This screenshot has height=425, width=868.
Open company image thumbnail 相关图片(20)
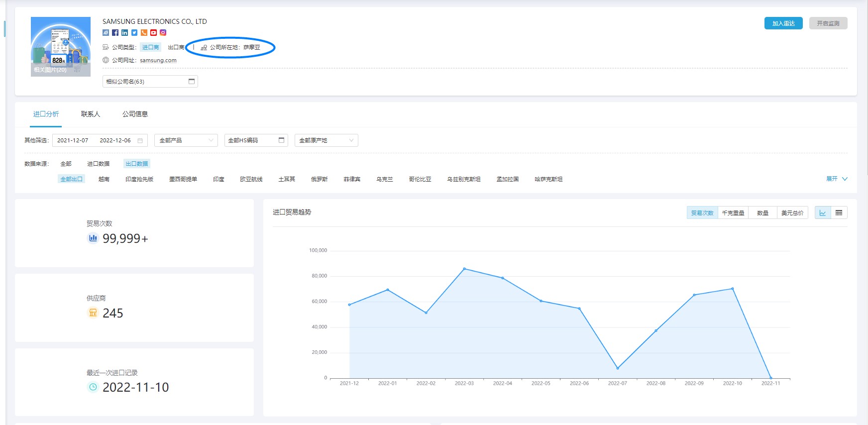click(61, 47)
